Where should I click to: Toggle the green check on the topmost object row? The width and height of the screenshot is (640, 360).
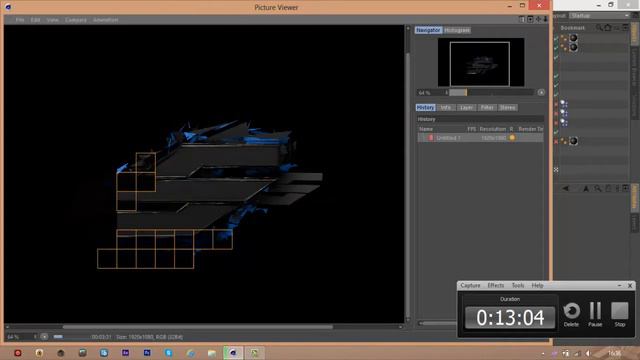[x=556, y=38]
